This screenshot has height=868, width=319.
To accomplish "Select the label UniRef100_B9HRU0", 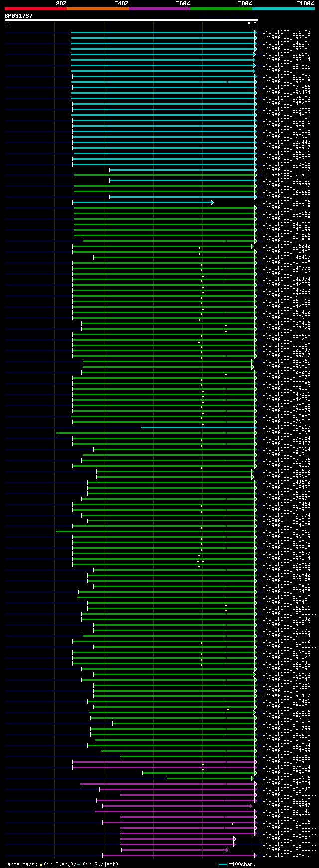I will (286, 597).
